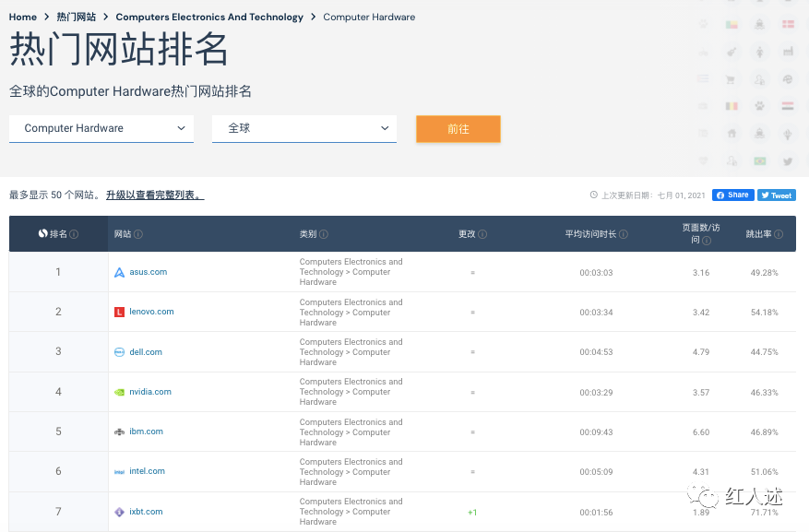
Task: Select the dell.com site icon
Action: [119, 351]
